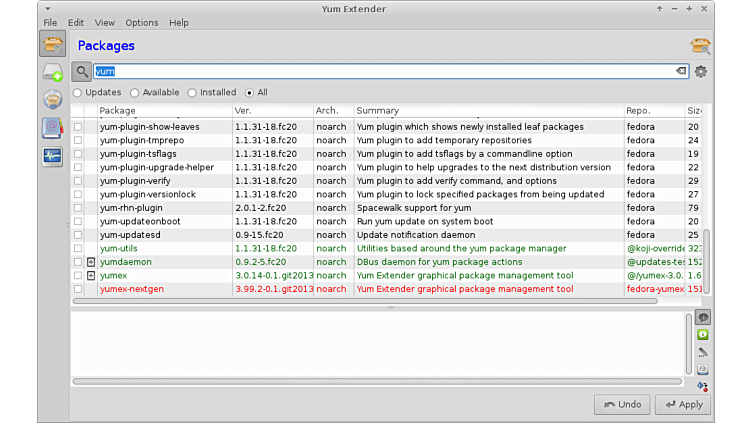The height and width of the screenshot is (423, 752).
Task: Select the yumex package name
Action: tap(113, 276)
